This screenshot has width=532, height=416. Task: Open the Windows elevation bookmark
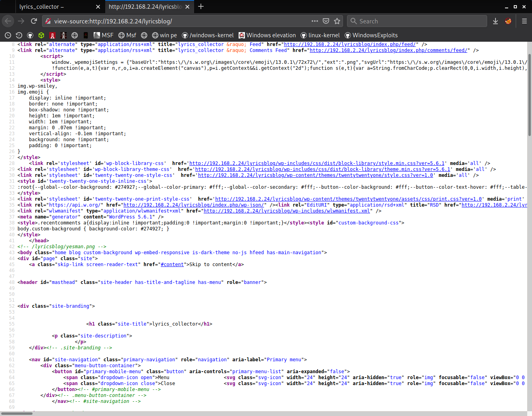tap(267, 35)
